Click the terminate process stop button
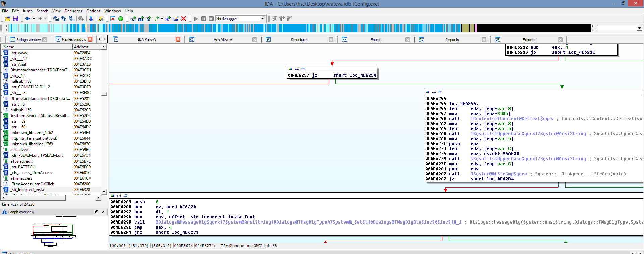Viewport: 644px width, 254px height. click(211, 19)
